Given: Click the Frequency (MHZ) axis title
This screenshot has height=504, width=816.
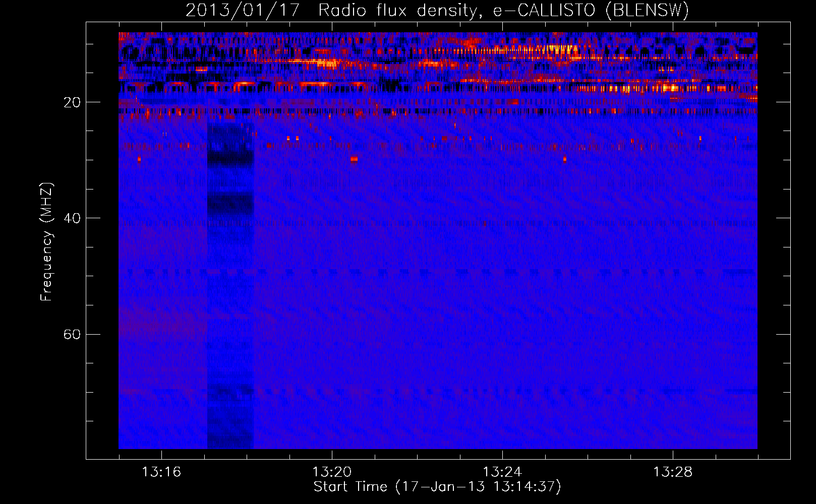Looking at the screenshot, I should click(x=46, y=241).
